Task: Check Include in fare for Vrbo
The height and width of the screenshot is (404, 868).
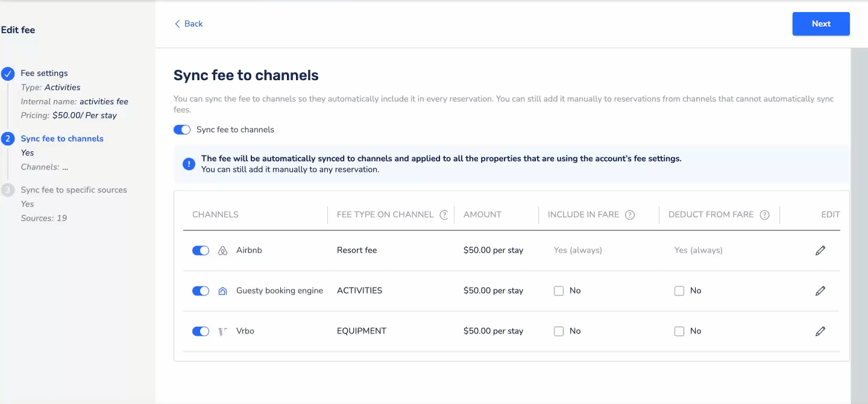Action: [559, 331]
